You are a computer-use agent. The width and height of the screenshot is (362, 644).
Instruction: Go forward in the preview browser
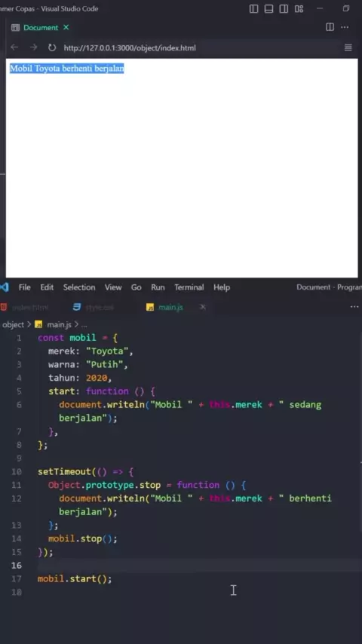tap(33, 48)
